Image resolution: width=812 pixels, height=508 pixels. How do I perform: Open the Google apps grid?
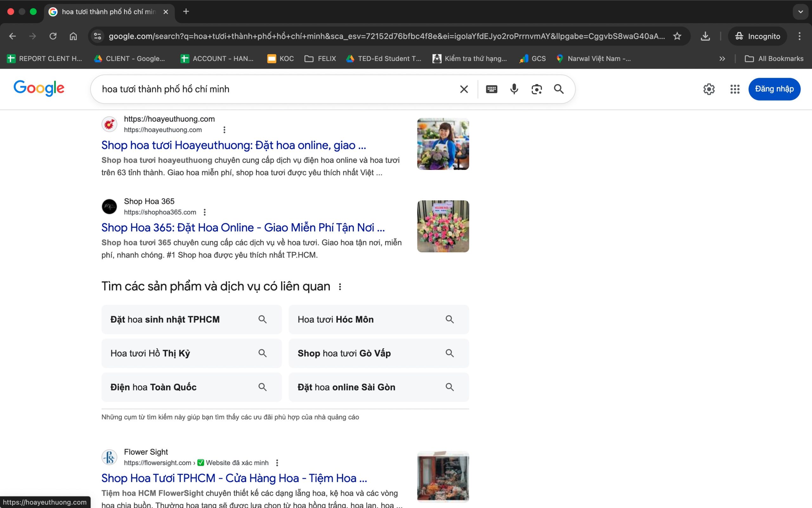tap(735, 89)
